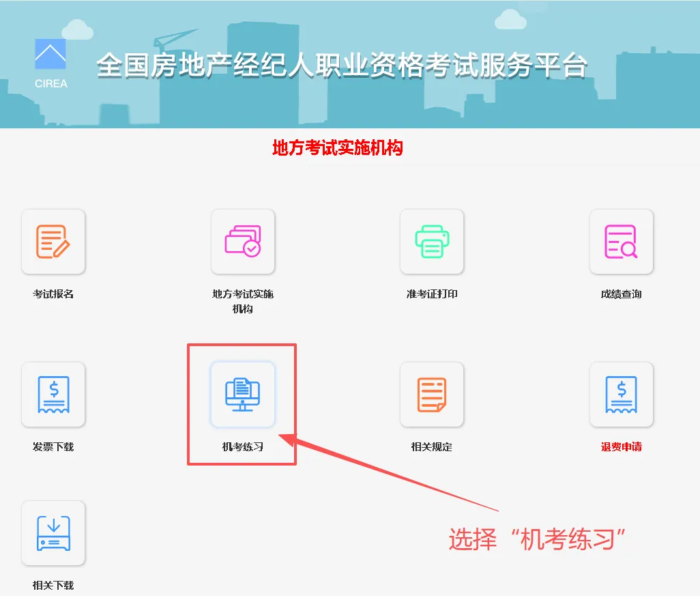The image size is (700, 600).
Task: Select the 成绩查询 score search icon
Action: pos(621,241)
